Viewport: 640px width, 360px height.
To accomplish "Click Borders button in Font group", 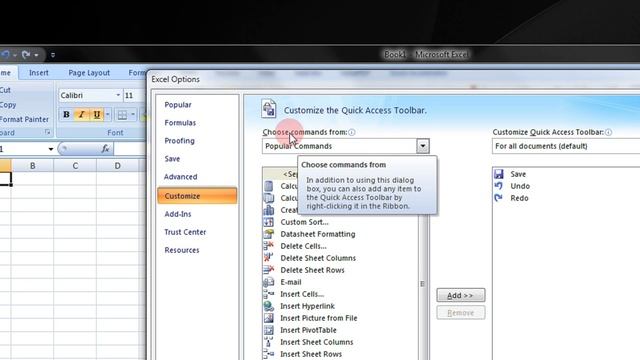I will pyautogui.click(x=122, y=115).
